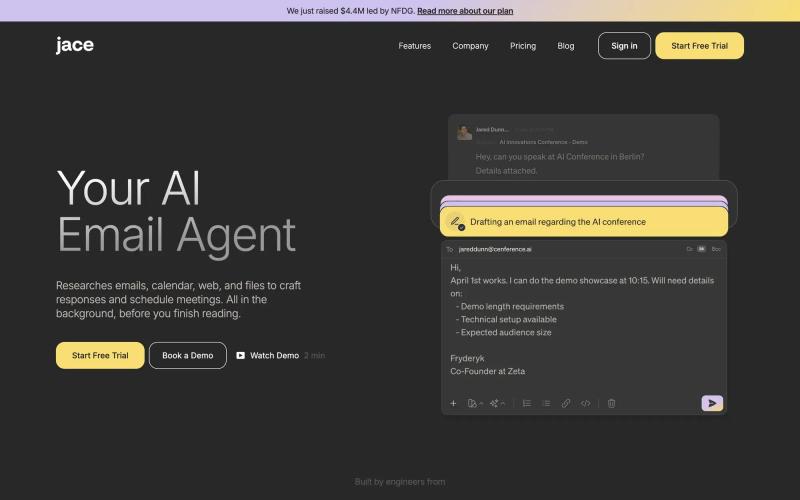Image resolution: width=800 pixels, height=500 pixels.
Task: Click the send arrow button
Action: [x=712, y=403]
